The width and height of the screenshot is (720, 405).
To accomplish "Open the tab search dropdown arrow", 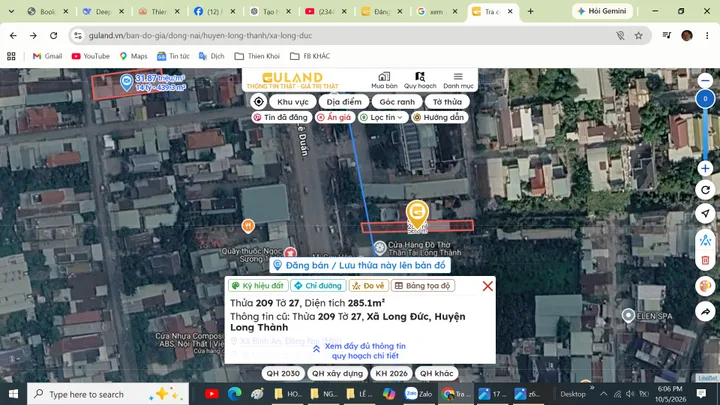I will point(11,11).
